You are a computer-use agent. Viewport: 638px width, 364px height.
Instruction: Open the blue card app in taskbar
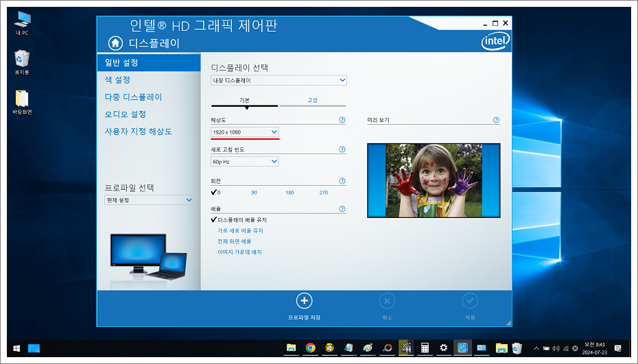(x=482, y=348)
